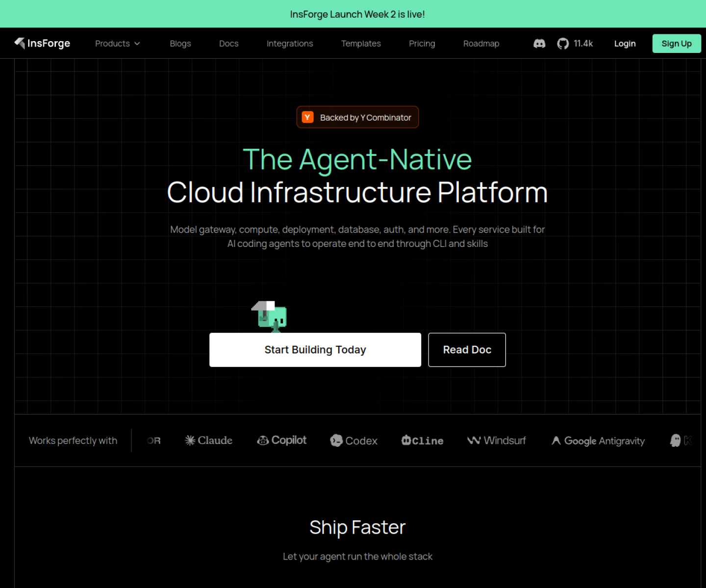This screenshot has width=706, height=588.
Task: Open the Discord icon link
Action: (539, 44)
